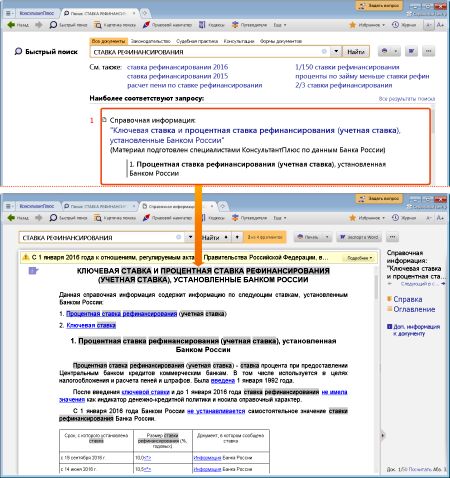
Task: Click the grey forward arrow in the search results window
Action: click(x=39, y=25)
